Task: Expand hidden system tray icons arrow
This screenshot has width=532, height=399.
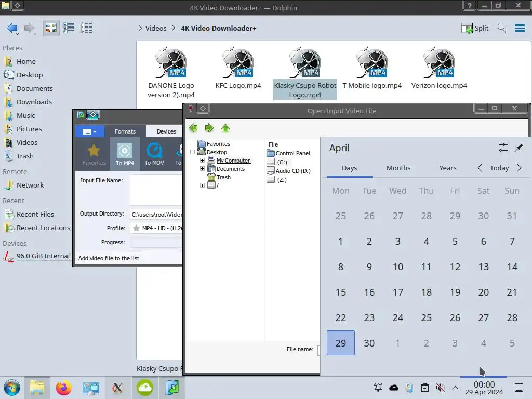Action: point(455,388)
